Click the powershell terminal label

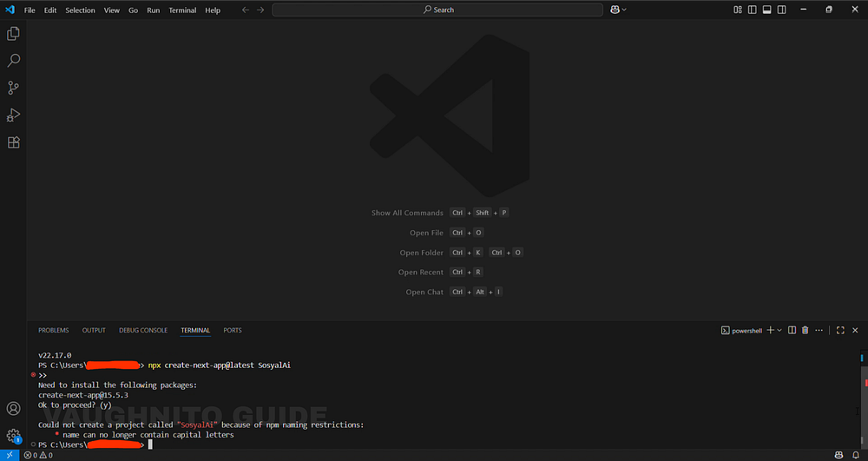[742, 331]
